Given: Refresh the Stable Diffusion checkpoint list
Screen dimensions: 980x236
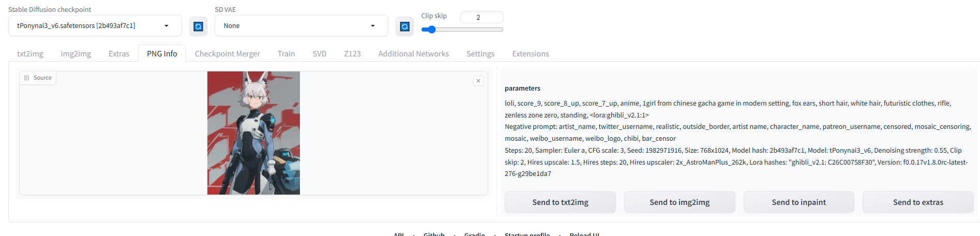Looking at the screenshot, I should pos(198,26).
